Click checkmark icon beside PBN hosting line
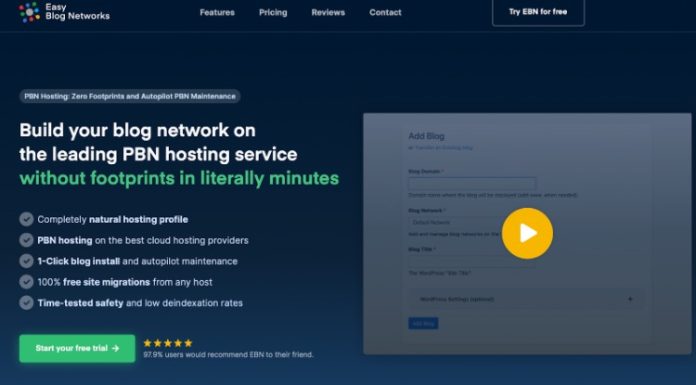 point(26,240)
